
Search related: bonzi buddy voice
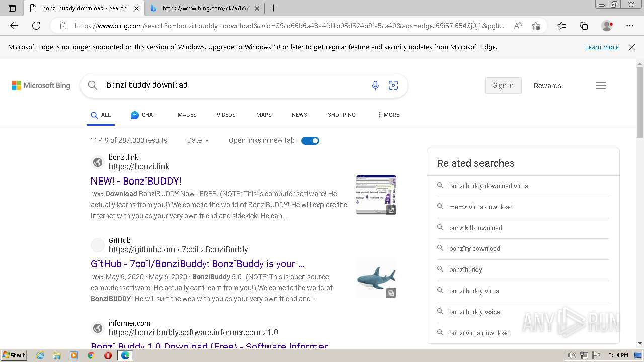click(474, 312)
